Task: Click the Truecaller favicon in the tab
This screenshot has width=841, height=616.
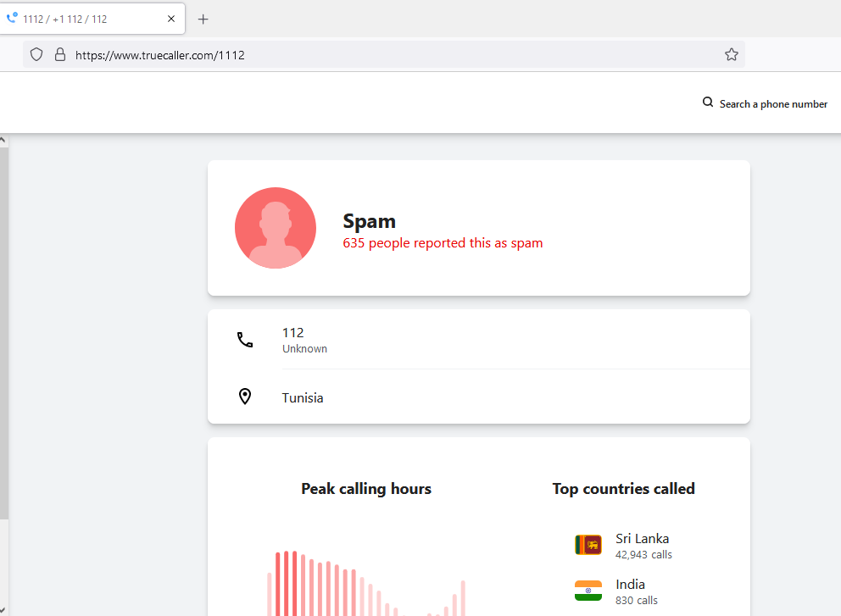Action: coord(12,19)
